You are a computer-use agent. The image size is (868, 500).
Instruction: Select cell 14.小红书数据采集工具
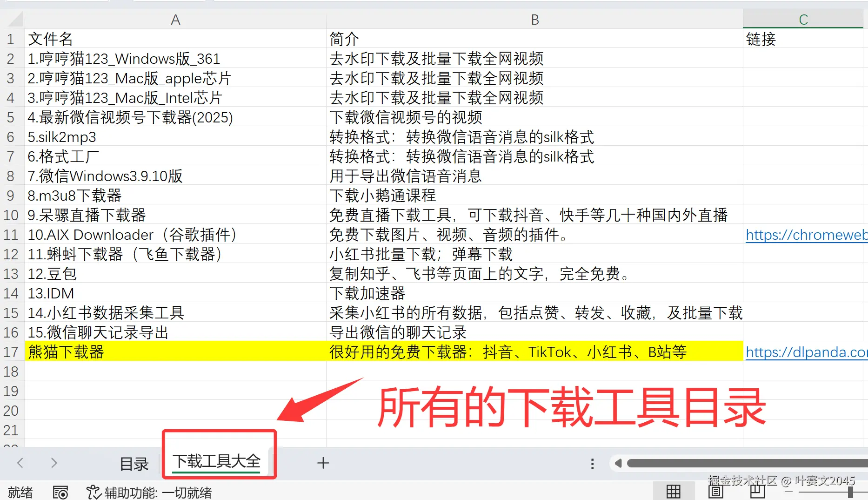[x=175, y=313]
